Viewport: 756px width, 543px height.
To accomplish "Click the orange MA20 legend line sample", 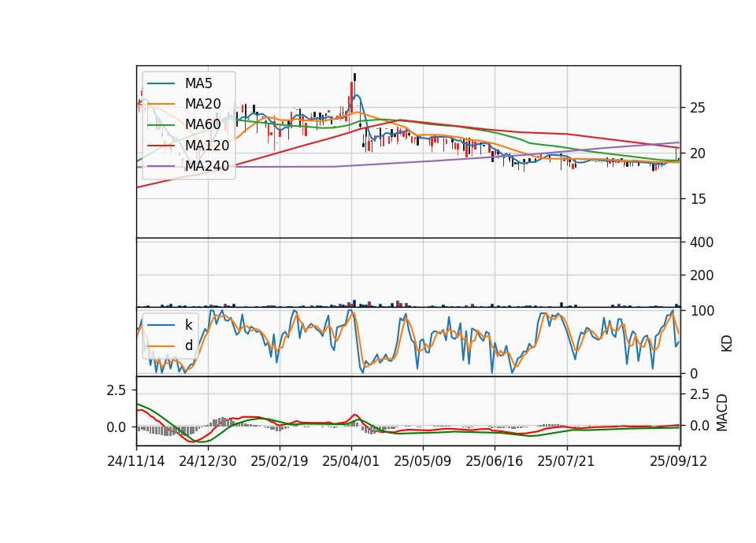I will coord(161,105).
